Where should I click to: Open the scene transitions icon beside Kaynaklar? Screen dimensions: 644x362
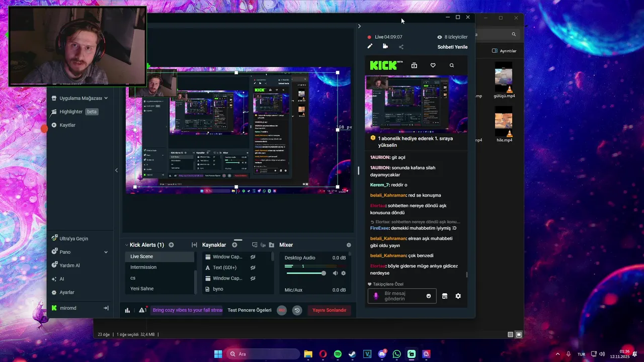(x=194, y=245)
